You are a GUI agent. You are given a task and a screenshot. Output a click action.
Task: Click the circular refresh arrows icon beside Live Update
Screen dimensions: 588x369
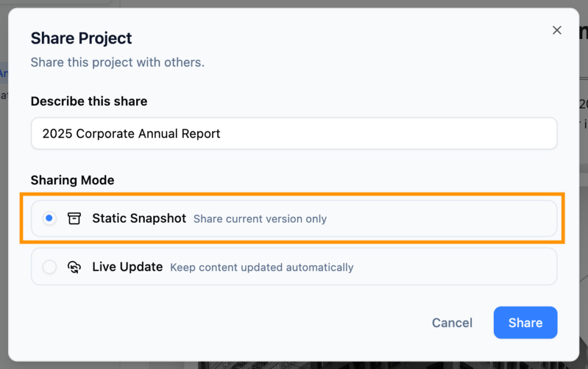tap(74, 266)
